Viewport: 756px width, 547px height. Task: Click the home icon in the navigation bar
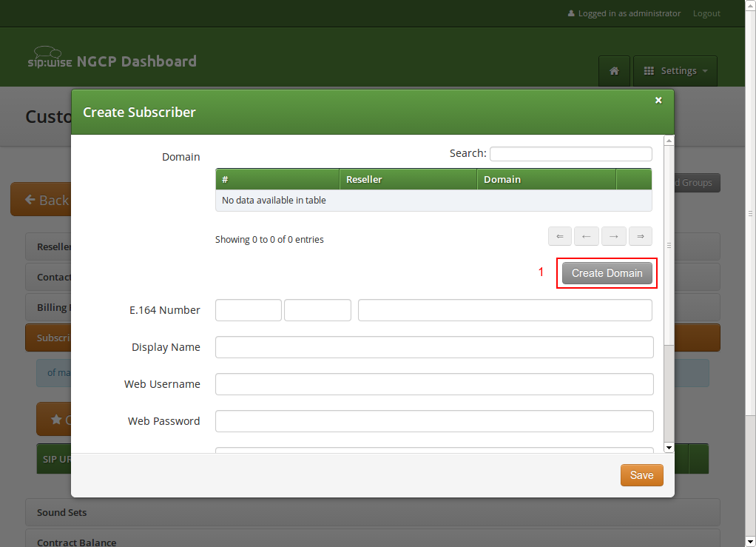614,70
